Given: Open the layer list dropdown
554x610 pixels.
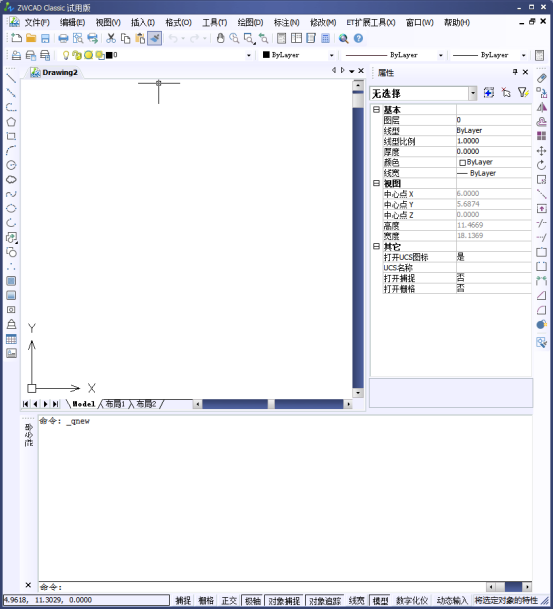Looking at the screenshot, I should click(x=249, y=55).
